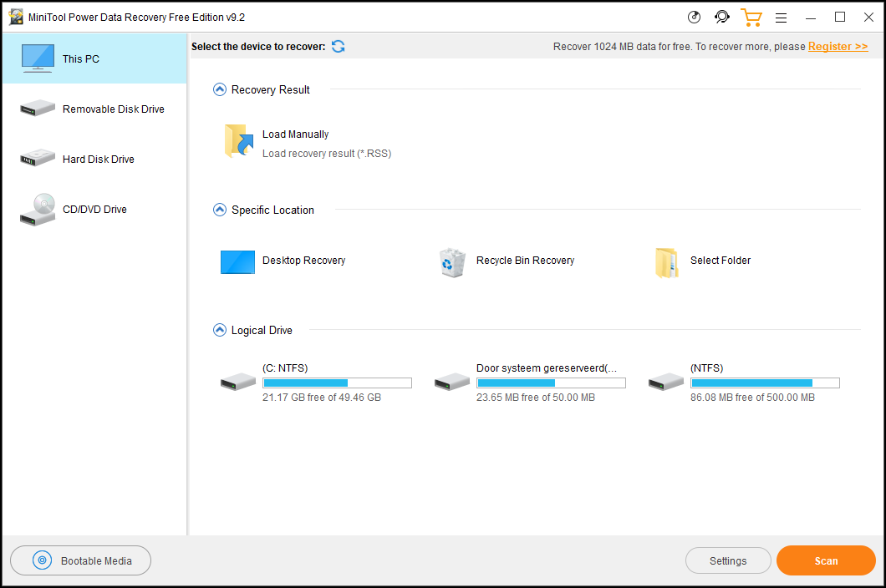
Task: Click the refresh device list icon
Action: (338, 46)
